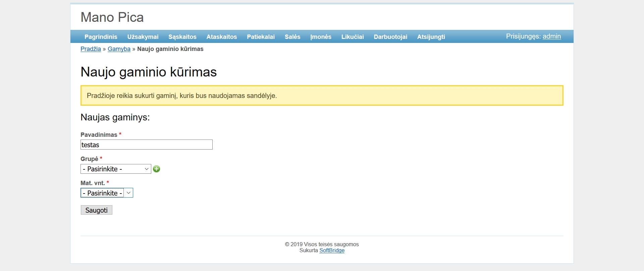Go to Užsakymai in the navigation bar
Viewport: 644px width, 271px height.
coord(143,37)
